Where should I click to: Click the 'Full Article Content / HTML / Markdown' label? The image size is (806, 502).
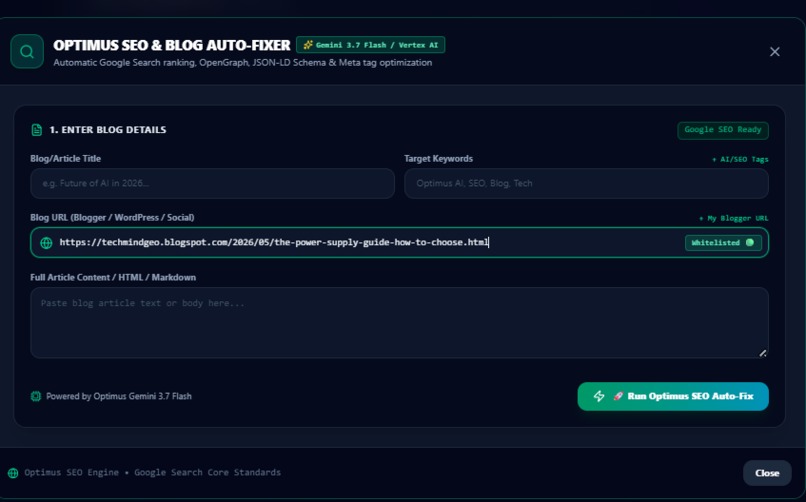[x=113, y=277]
